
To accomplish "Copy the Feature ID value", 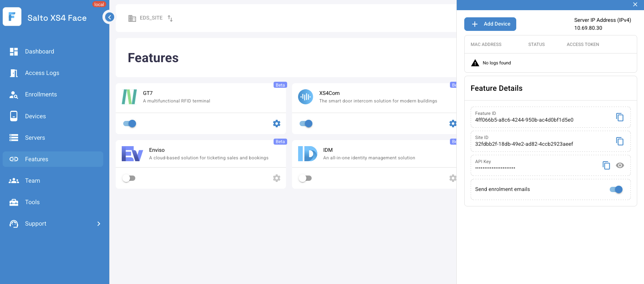I will coord(620,117).
